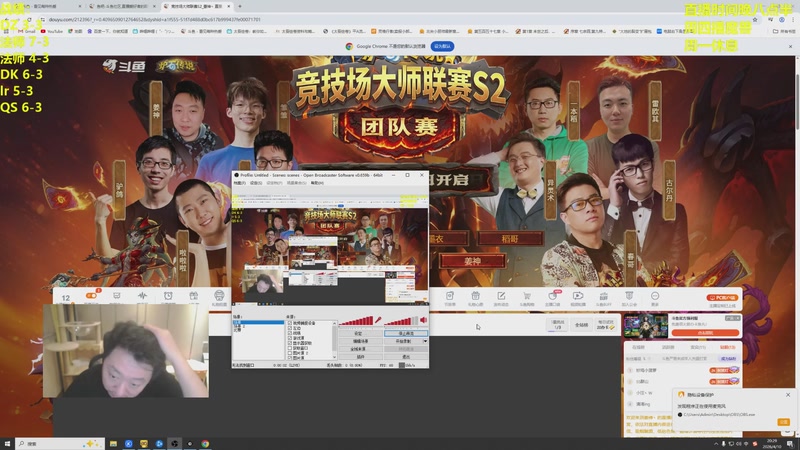Open a new Chrome tab with plus icon
The width and height of the screenshot is (800, 450).
pos(240,6)
